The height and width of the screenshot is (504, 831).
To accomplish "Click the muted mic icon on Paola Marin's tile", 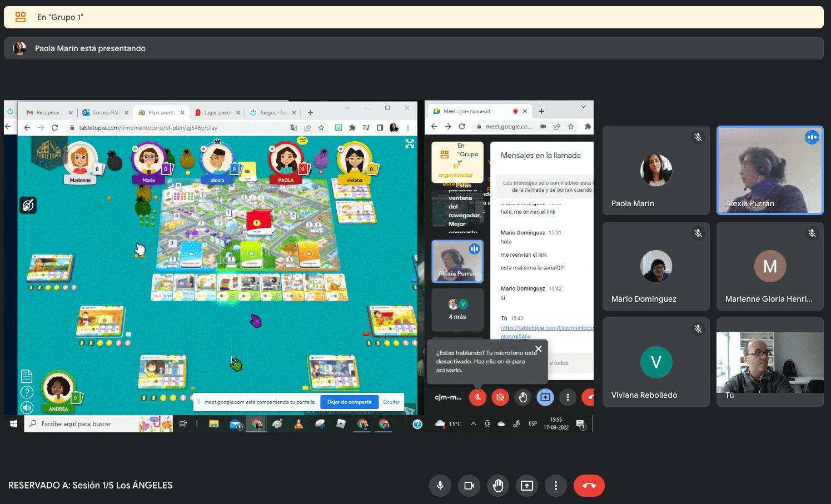I will click(x=698, y=137).
